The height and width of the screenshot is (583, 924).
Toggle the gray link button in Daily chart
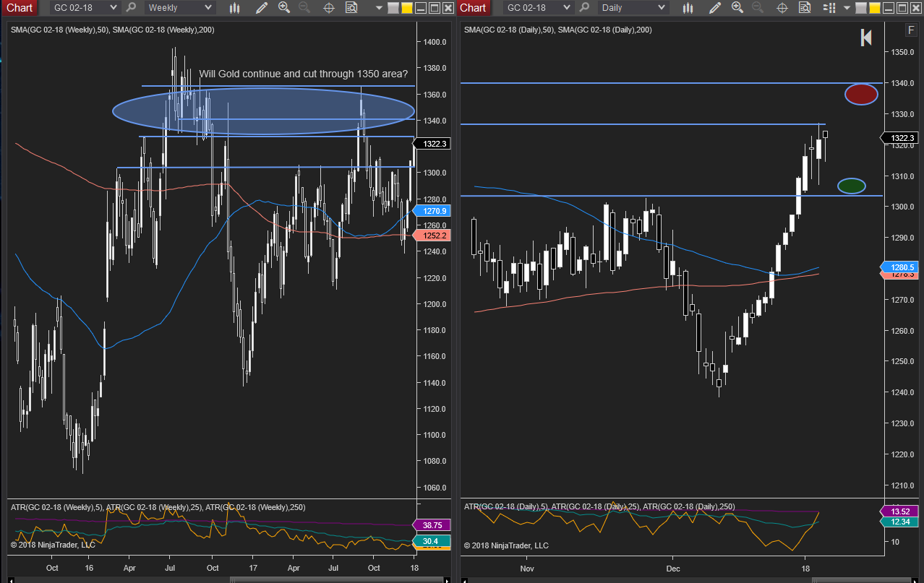click(x=860, y=8)
